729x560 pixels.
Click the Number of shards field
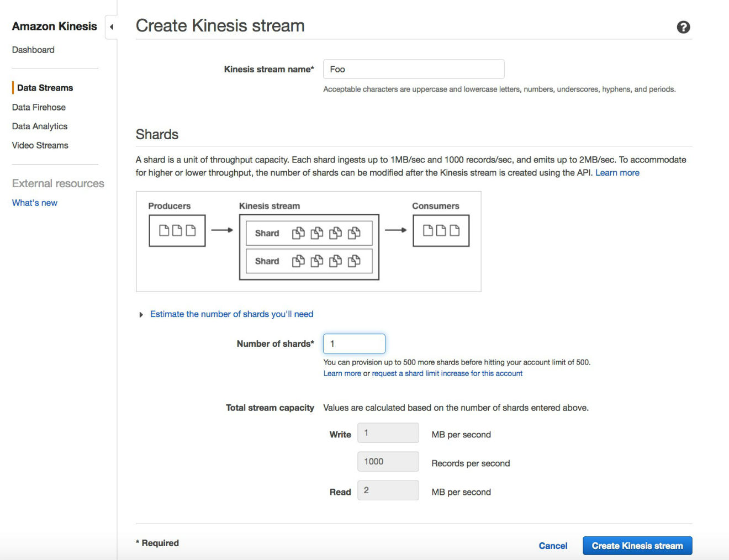coord(354,344)
